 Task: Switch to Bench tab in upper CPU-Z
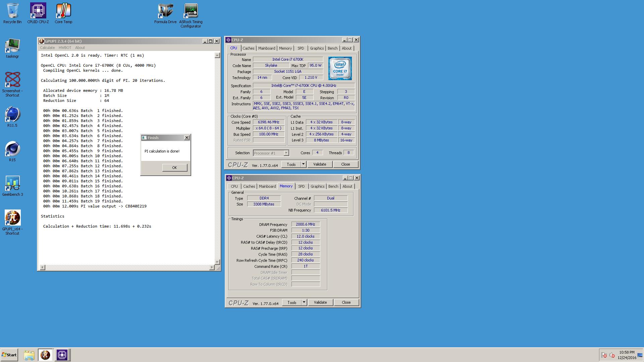pos(333,48)
